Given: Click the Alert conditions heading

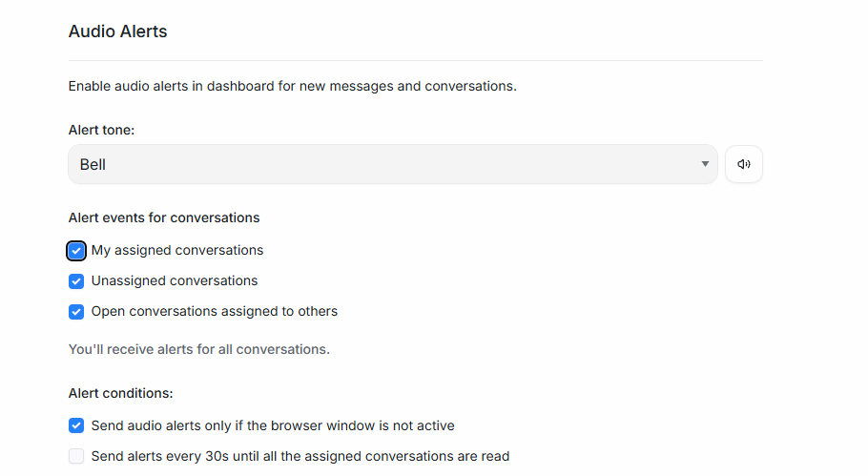Looking at the screenshot, I should (120, 393).
